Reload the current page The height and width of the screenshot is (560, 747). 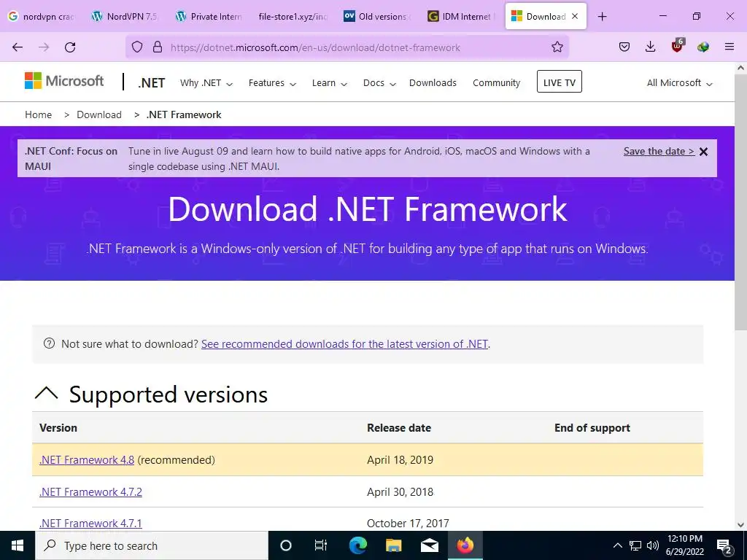pos(70,47)
